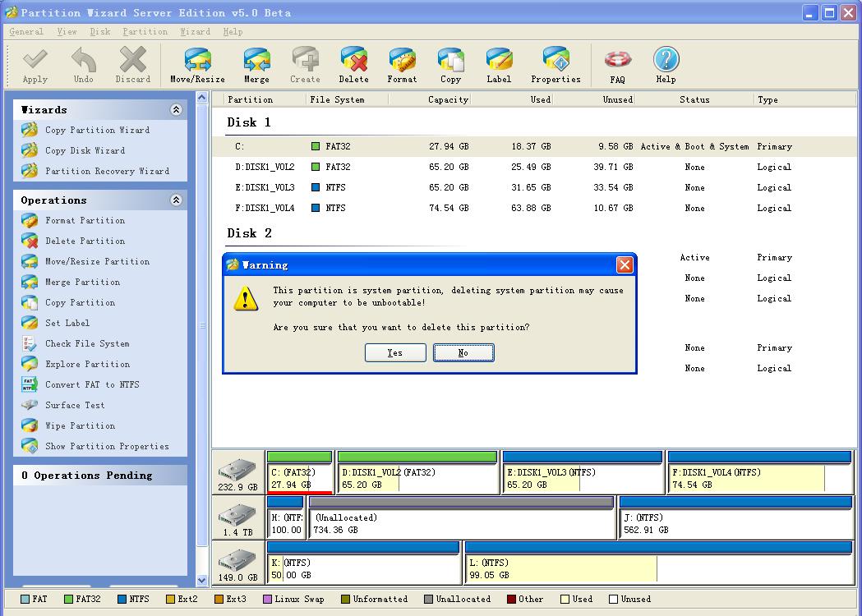Select the 734.36 GB Unallocated block
This screenshot has width=862, height=616.
tap(462, 517)
